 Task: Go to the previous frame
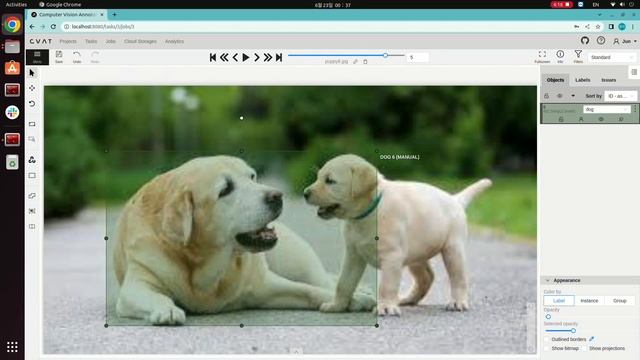pyautogui.click(x=235, y=58)
